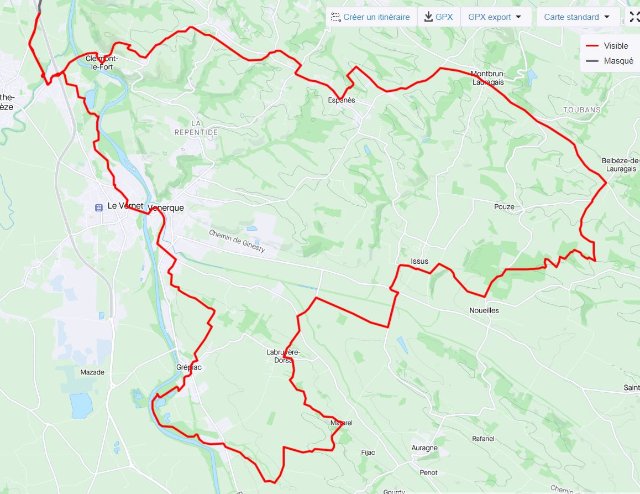Click the GPX export caret arrow
This screenshot has height=494, width=640.
518,17
